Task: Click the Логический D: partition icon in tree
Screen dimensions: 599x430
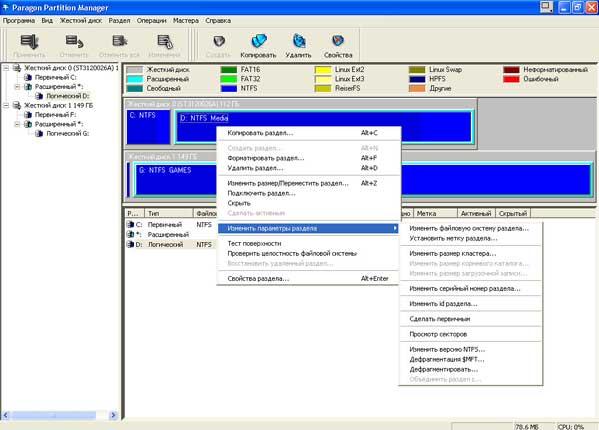Action: [39, 96]
